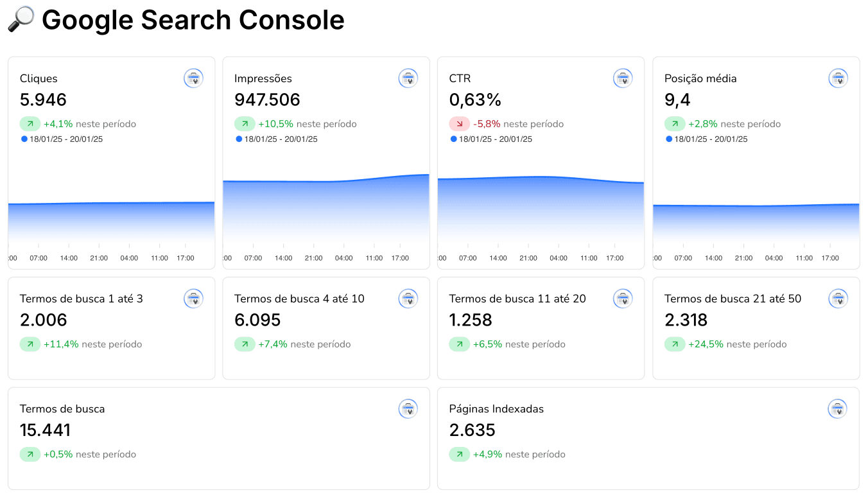Screen dimensions: 868x497
Task: Select the trend arrow badge beside +7,4%
Action: point(245,344)
